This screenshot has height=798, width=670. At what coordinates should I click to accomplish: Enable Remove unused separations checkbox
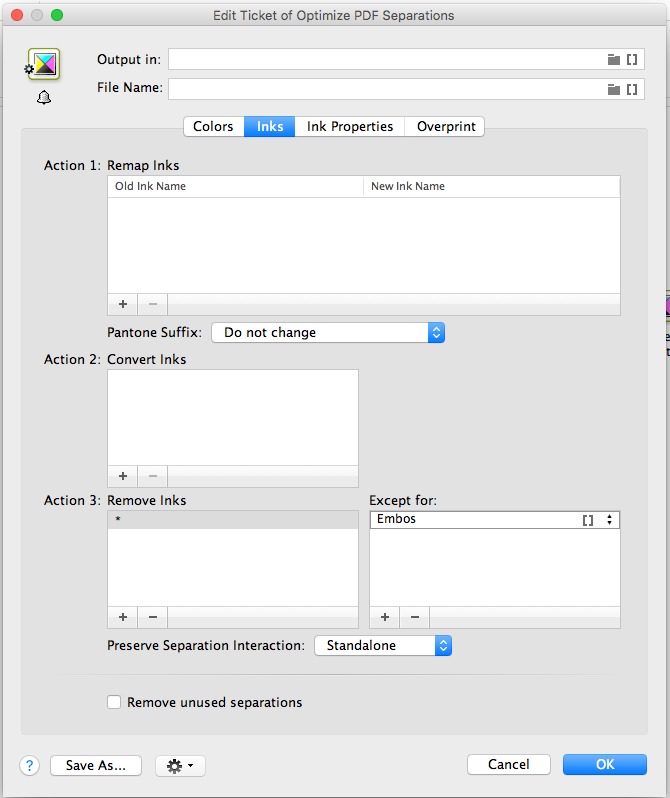pos(114,702)
